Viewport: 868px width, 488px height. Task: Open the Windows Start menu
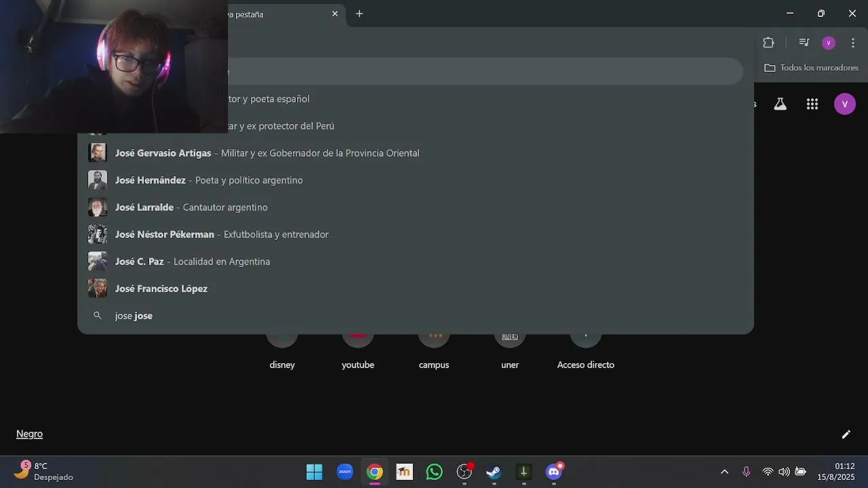tap(315, 472)
